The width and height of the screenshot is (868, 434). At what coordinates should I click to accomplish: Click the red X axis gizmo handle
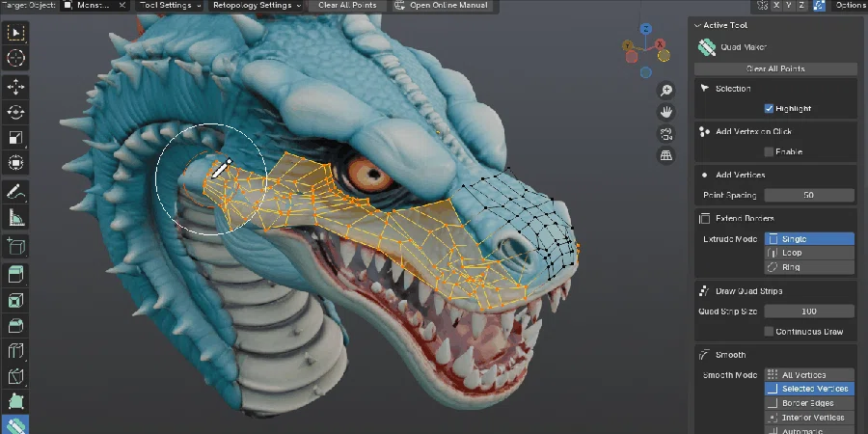point(660,43)
